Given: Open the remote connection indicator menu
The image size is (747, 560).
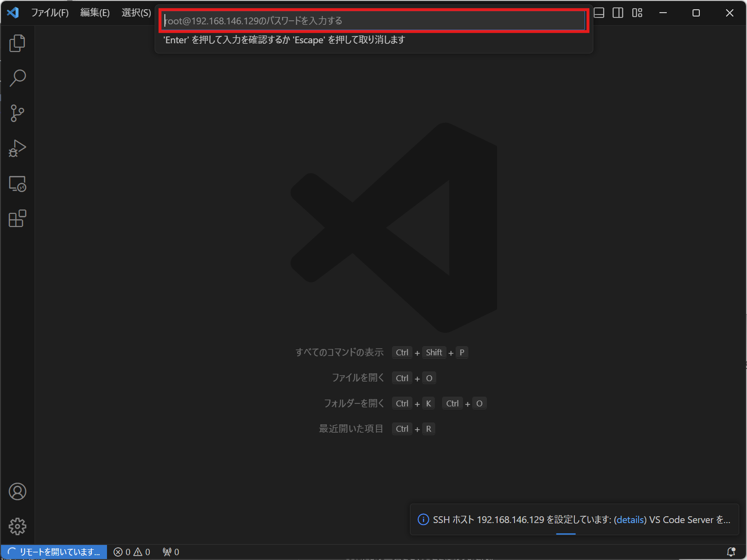Looking at the screenshot, I should pos(53,552).
